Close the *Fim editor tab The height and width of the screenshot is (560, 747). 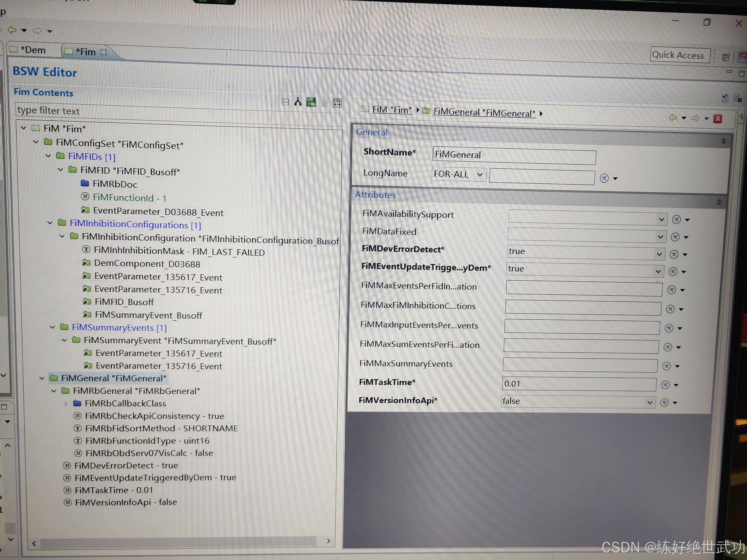(x=104, y=52)
